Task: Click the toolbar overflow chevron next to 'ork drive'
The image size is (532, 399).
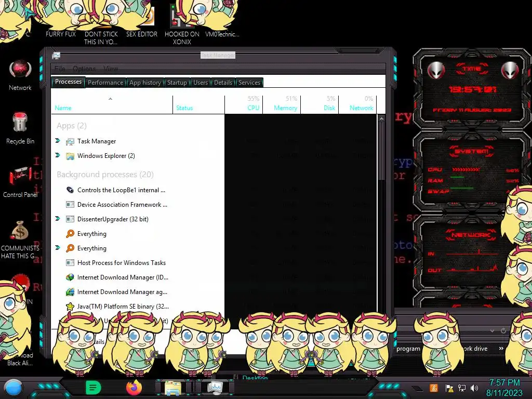Action: click(x=501, y=349)
